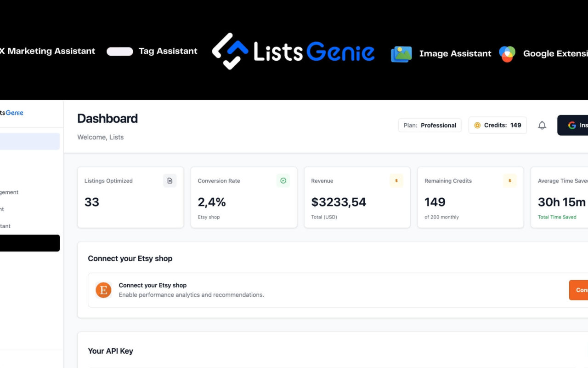588x368 pixels.
Task: Click the "Tag Assistant" label in banner
Action: [168, 51]
